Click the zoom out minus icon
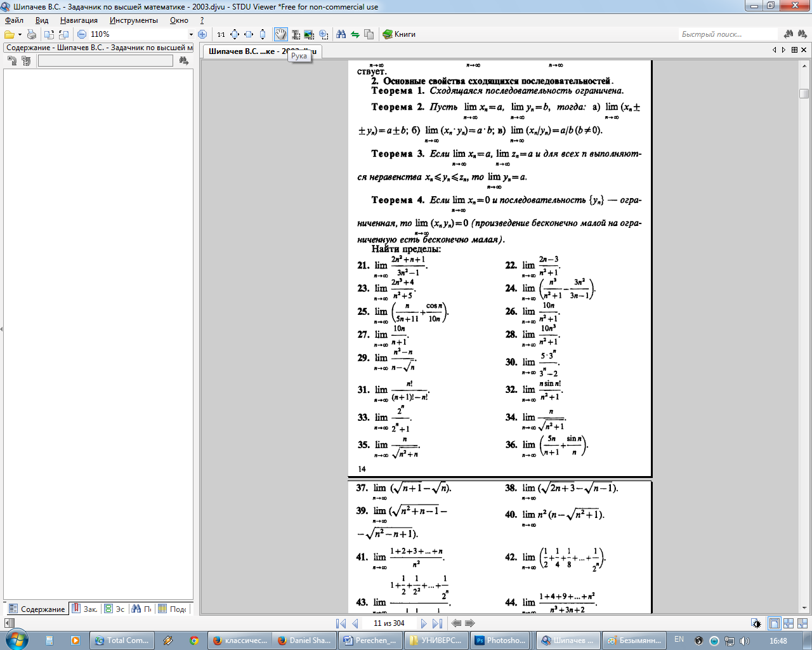The image size is (812, 650). (x=82, y=34)
